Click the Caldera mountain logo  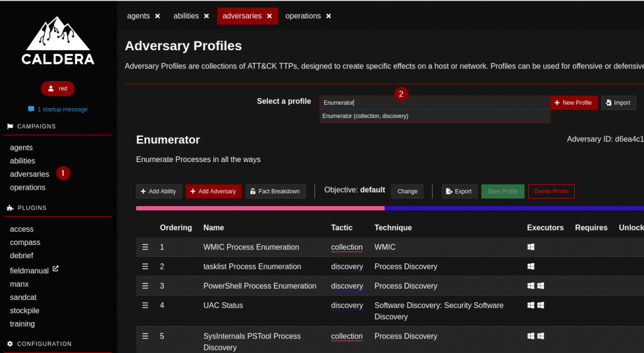pyautogui.click(x=58, y=40)
